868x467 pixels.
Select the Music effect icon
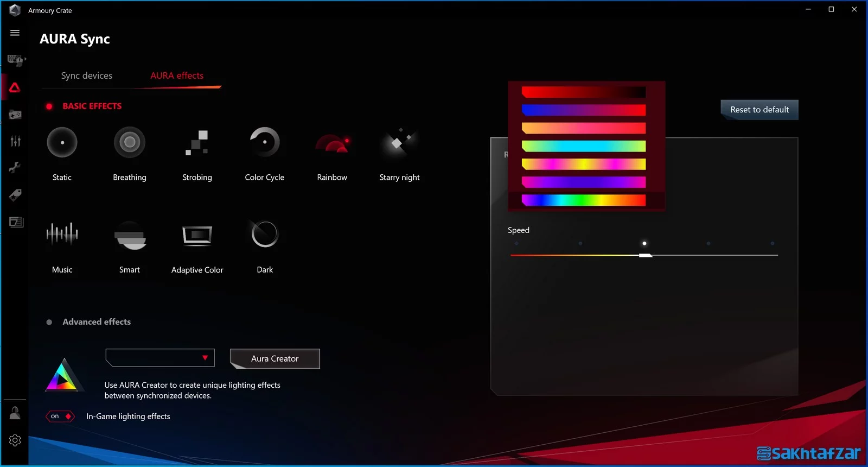click(x=62, y=234)
